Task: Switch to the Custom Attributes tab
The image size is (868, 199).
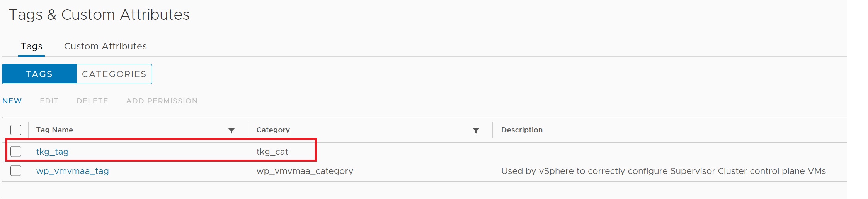Action: pyautogui.click(x=105, y=46)
